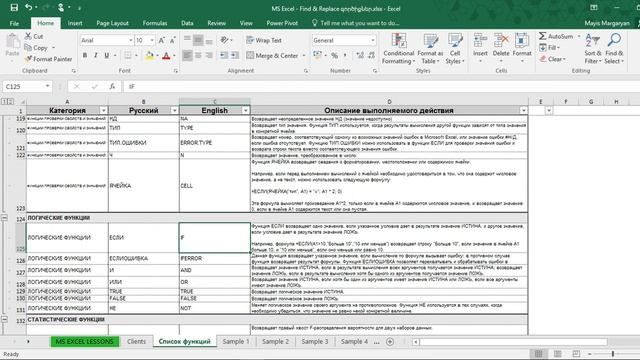Switch to the Data ribbon tab
Viewport: 640px width, 360px height.
point(187,23)
